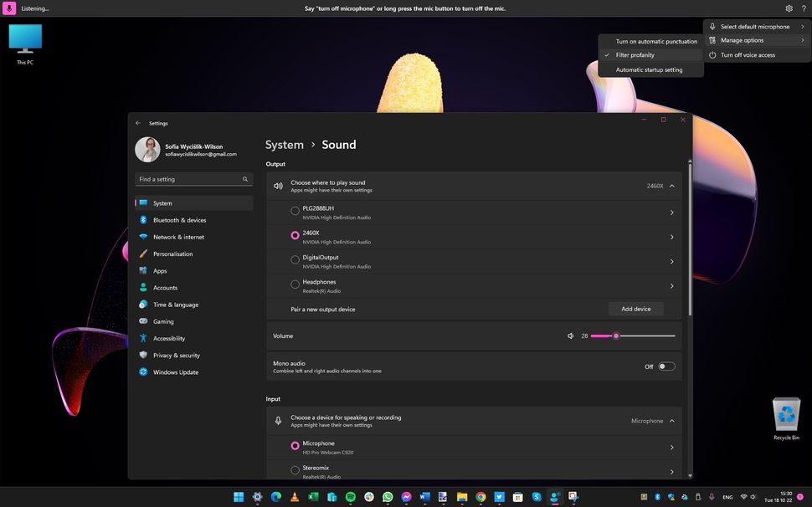This screenshot has height=507, width=812.
Task: Expand the Select default microphone submenu
Action: (x=753, y=26)
